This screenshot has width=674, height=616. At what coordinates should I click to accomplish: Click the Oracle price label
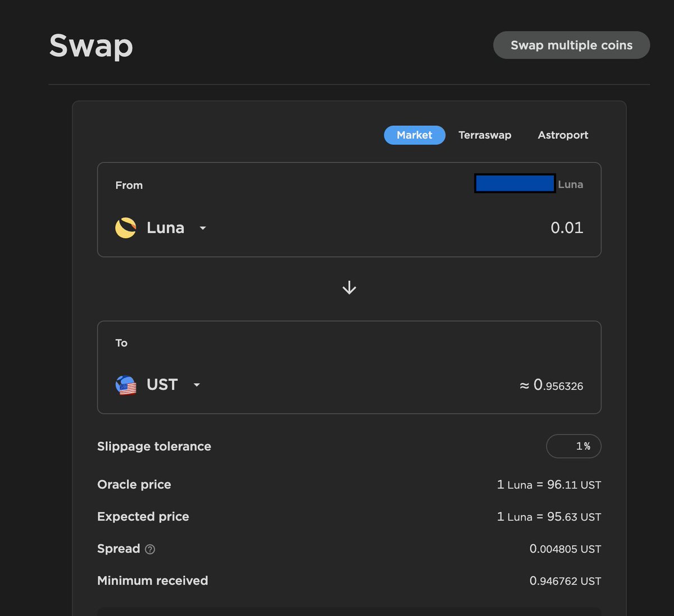click(x=134, y=485)
